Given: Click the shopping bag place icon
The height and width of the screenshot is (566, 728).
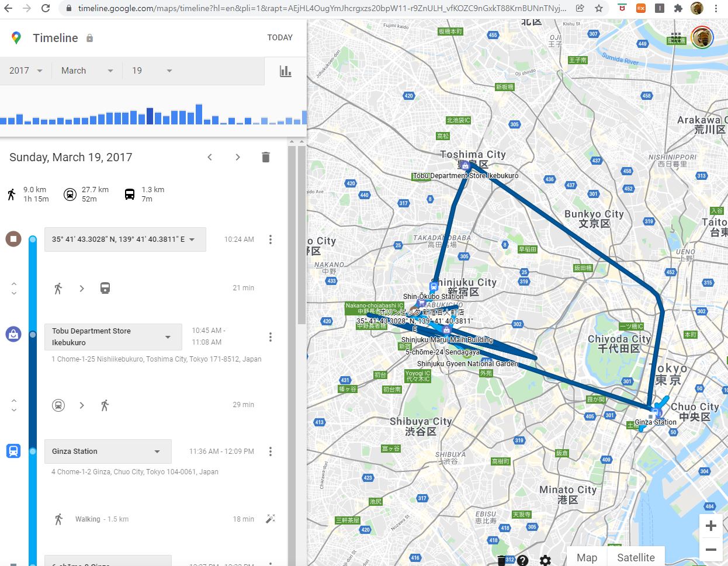Looking at the screenshot, I should 13,335.
